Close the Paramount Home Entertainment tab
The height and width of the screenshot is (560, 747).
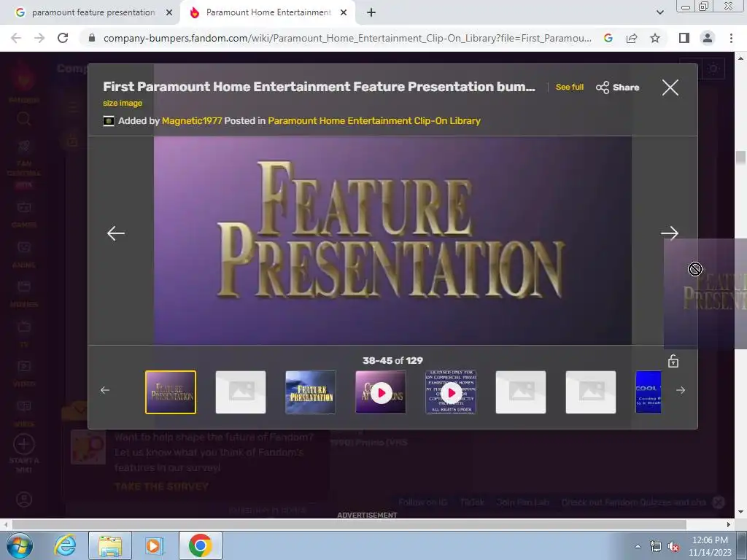click(x=344, y=13)
